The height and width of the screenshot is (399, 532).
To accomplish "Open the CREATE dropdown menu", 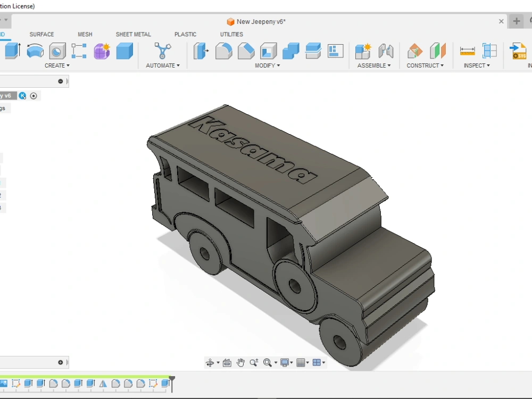I will pyautogui.click(x=57, y=65).
